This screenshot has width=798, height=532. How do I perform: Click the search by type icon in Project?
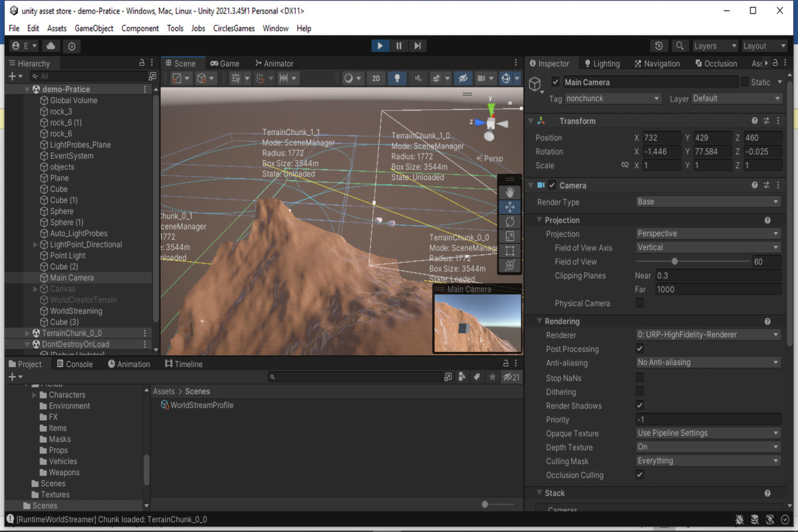(x=462, y=377)
